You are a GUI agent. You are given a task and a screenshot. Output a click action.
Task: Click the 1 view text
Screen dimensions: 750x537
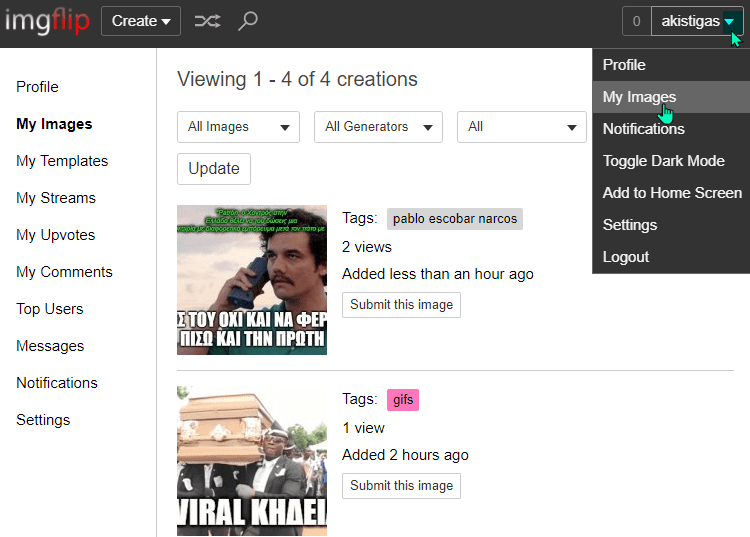(364, 428)
